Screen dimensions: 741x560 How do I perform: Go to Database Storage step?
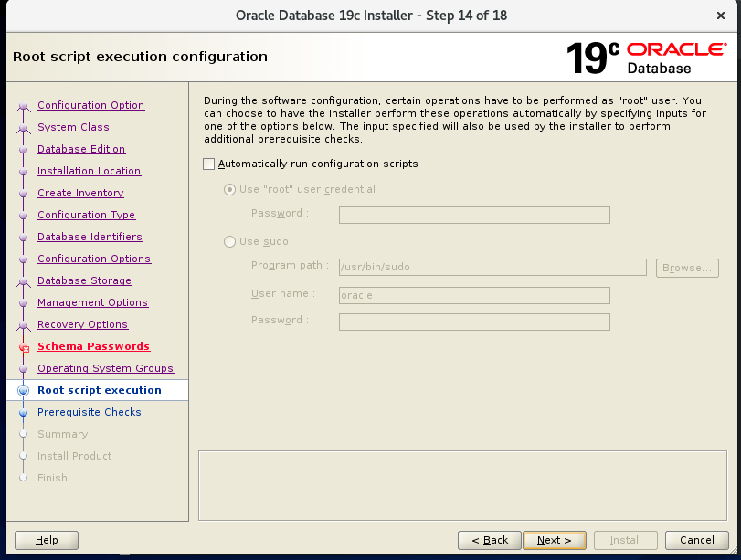tap(85, 280)
